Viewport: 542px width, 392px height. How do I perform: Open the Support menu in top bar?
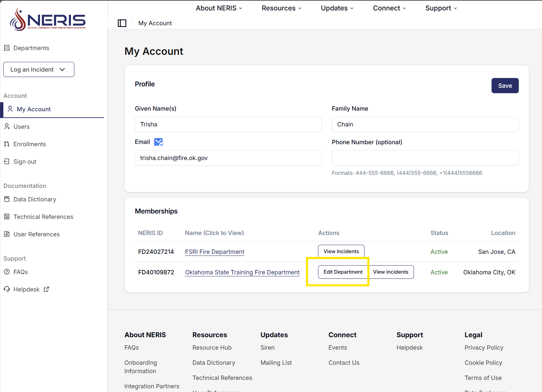441,8
